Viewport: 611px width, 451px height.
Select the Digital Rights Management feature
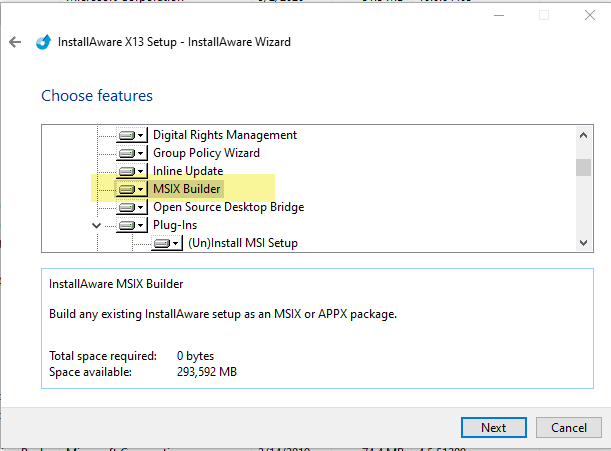point(225,135)
